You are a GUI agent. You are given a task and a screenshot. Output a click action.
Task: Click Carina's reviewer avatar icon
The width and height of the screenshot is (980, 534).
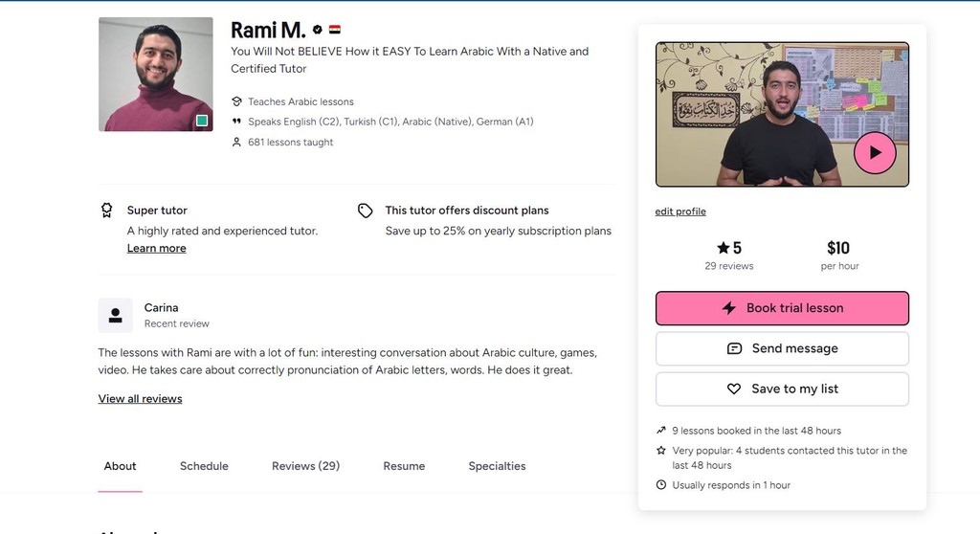(115, 315)
